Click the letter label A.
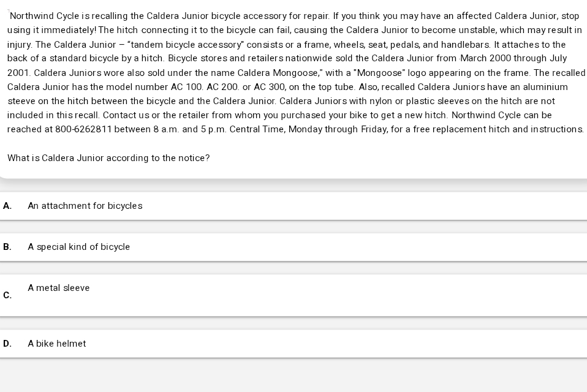 [7, 206]
